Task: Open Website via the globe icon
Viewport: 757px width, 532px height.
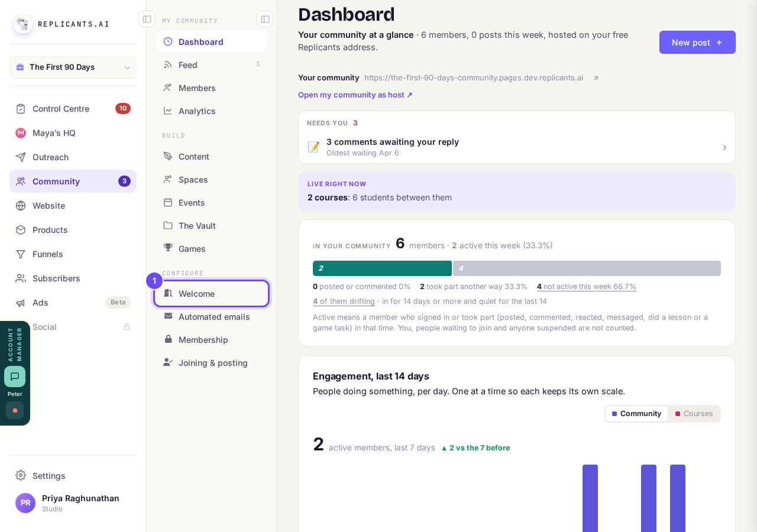Action: [x=21, y=206]
